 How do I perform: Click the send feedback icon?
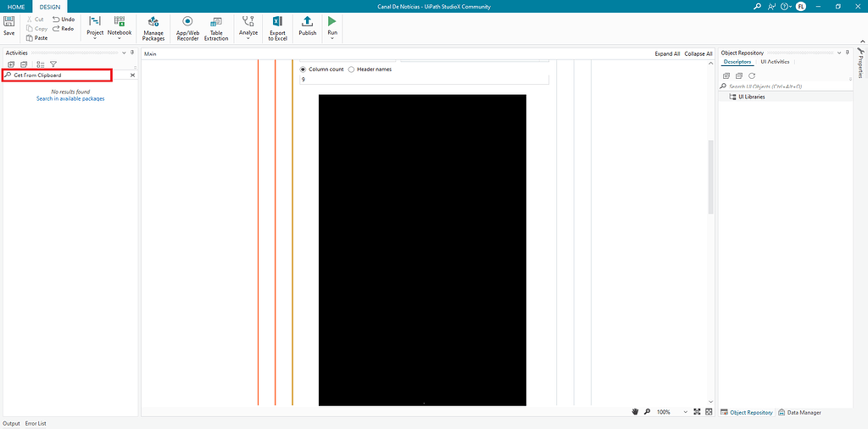click(771, 7)
